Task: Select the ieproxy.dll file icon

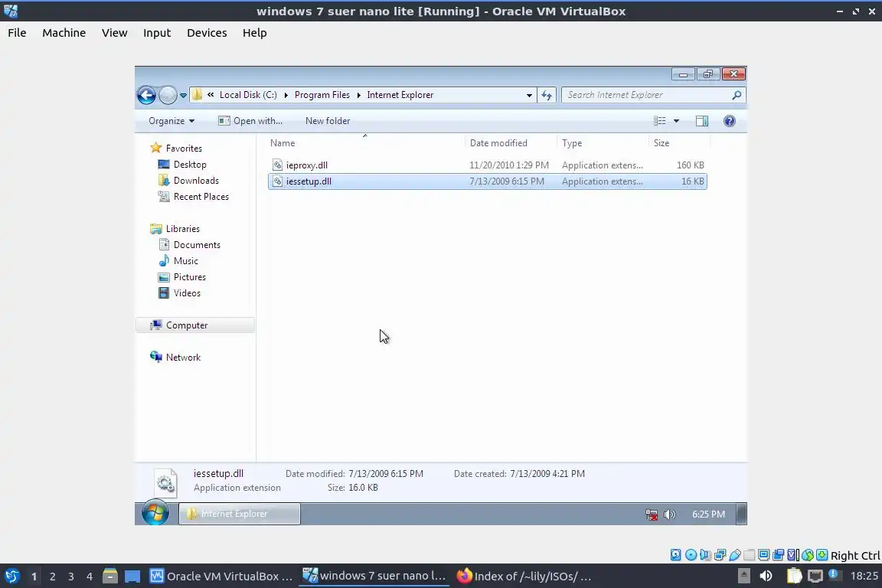Action: click(277, 165)
